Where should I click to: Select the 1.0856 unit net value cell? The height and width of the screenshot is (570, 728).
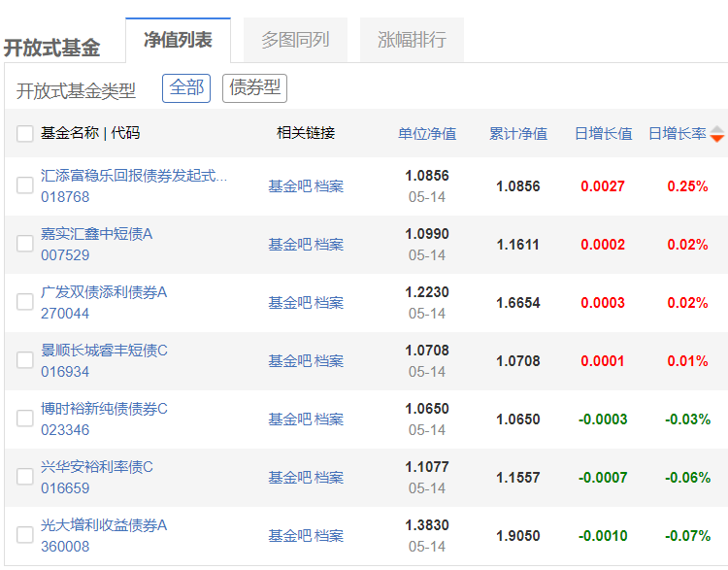pyautogui.click(x=427, y=176)
